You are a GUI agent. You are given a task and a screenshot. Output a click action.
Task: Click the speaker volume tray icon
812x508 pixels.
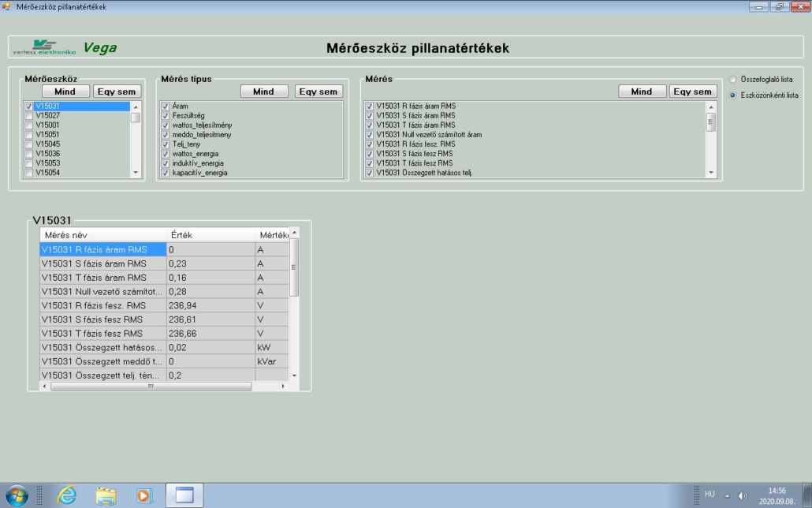742,495
